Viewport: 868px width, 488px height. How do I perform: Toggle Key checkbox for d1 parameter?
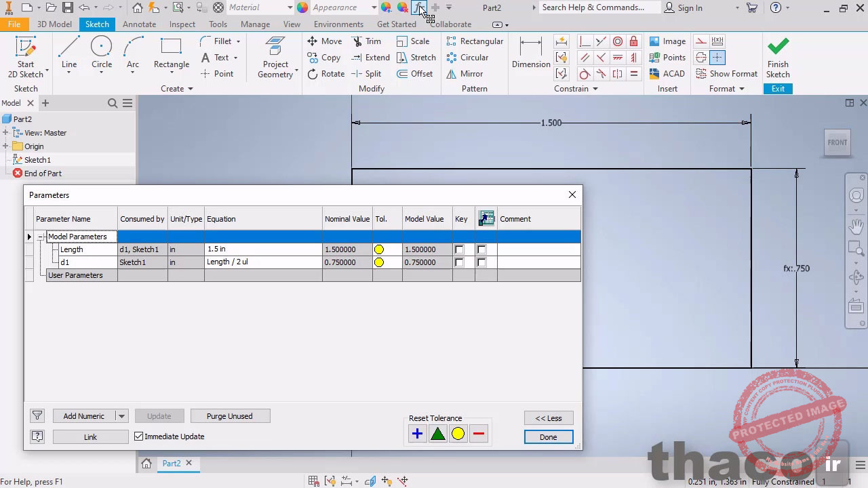pos(459,262)
